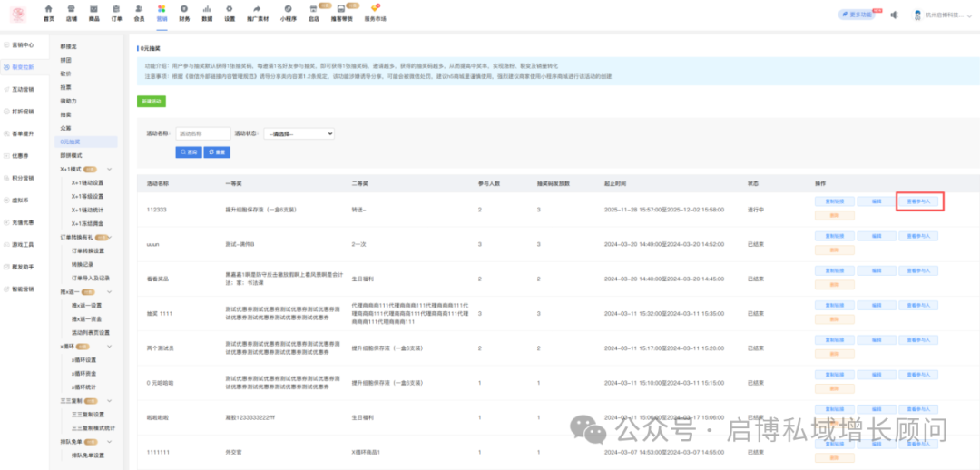The height and width of the screenshot is (470, 980).
Task: Open 优惠券 in the left sidebar
Action: pyautogui.click(x=24, y=155)
